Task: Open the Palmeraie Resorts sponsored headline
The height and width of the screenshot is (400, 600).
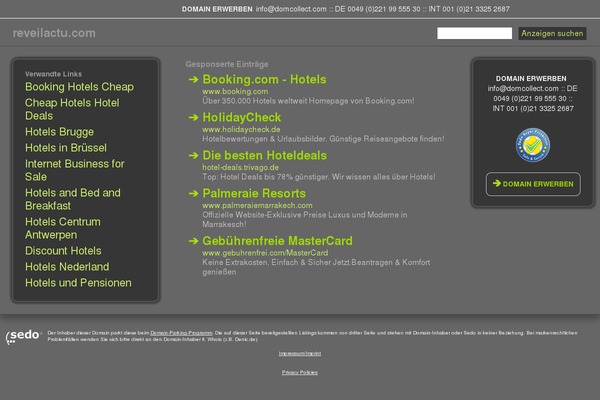Action: [254, 193]
